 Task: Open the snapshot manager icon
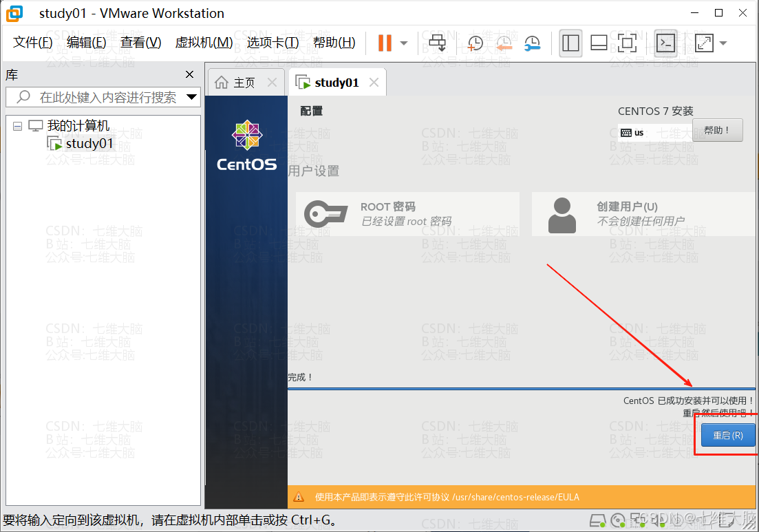[532, 43]
